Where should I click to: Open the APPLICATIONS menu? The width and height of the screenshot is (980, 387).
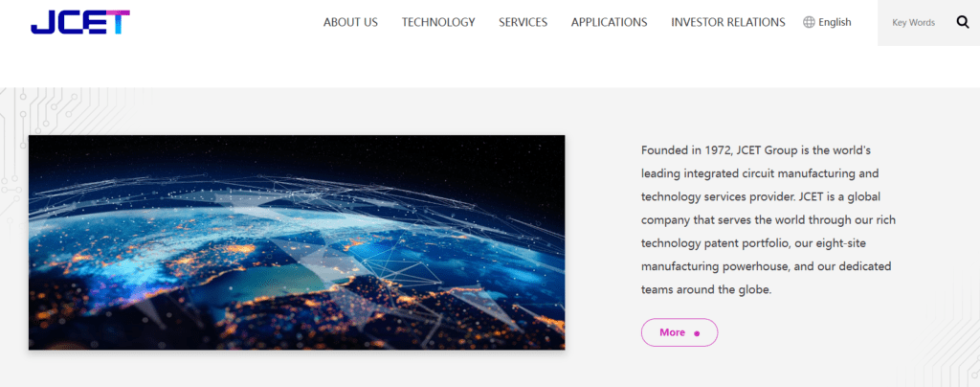click(x=609, y=22)
